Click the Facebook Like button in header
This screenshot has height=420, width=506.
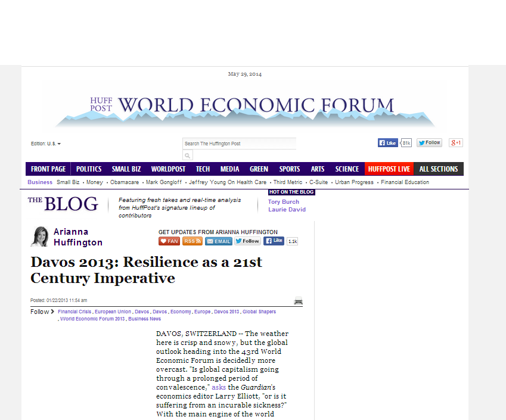[x=387, y=142]
